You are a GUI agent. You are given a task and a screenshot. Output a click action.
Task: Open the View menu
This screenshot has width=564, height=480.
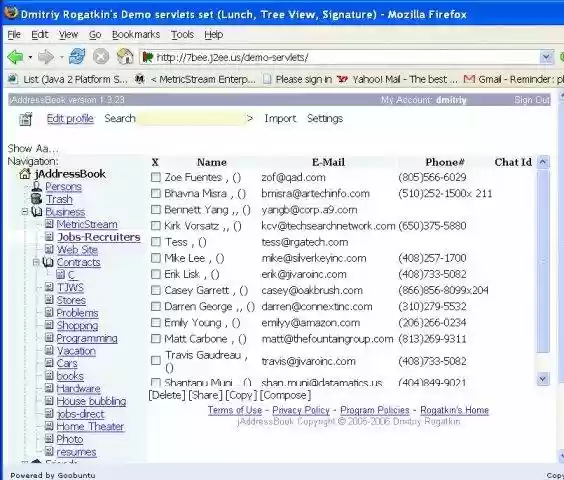68,35
